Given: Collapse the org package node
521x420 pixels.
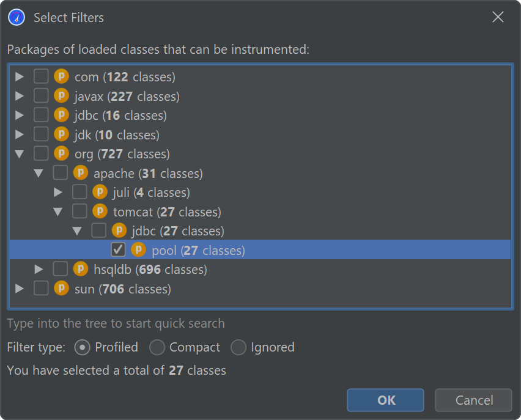Looking at the screenshot, I should pos(20,154).
